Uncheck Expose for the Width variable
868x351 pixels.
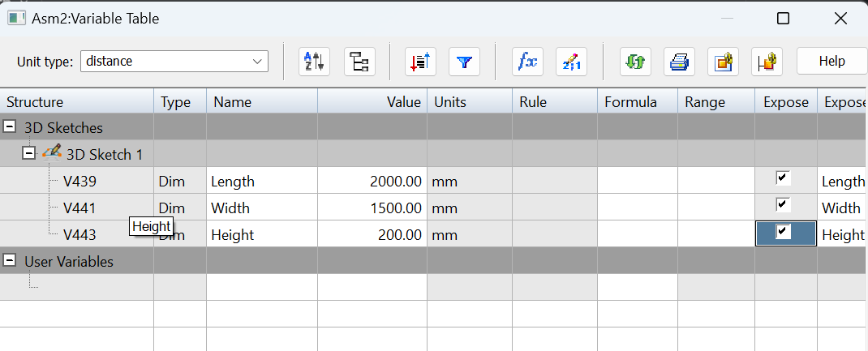coord(783,204)
